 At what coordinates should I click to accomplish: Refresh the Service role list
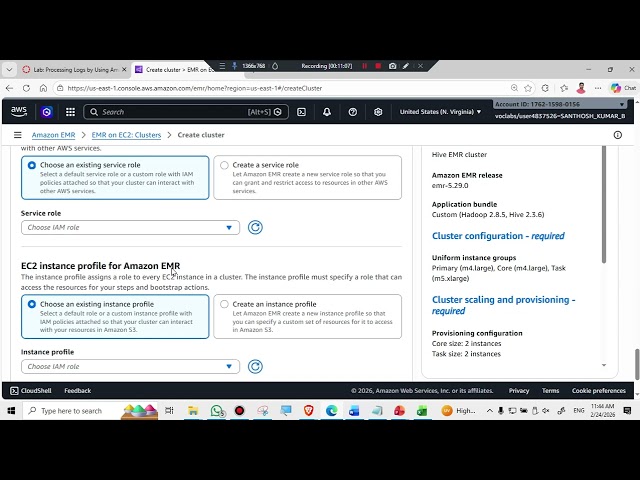pyautogui.click(x=255, y=227)
